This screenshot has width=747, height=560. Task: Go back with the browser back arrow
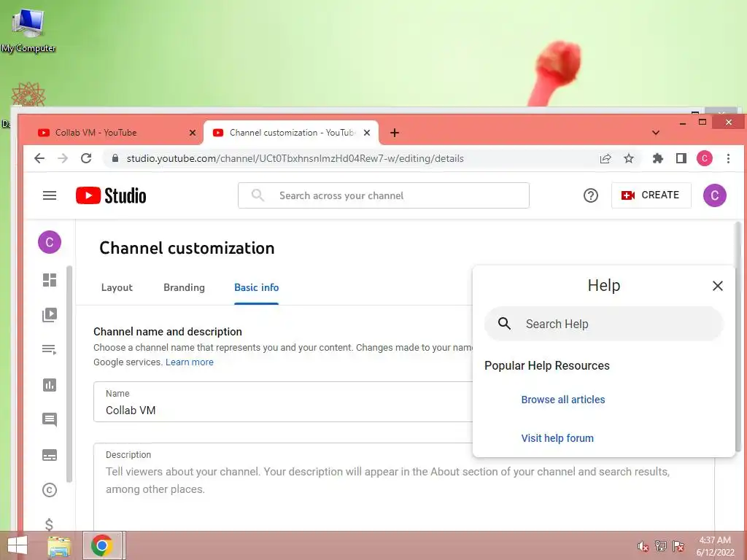(x=39, y=158)
